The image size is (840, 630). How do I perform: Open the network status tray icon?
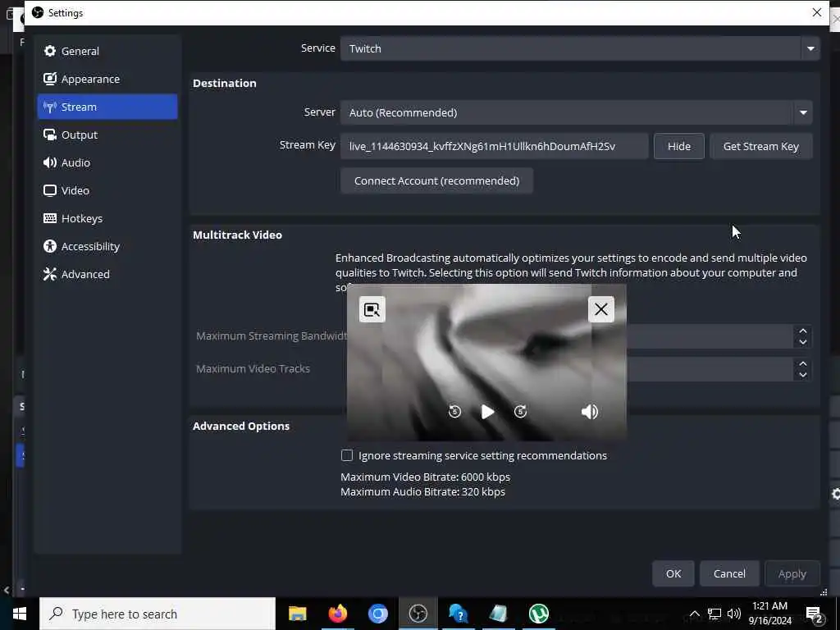pos(714,614)
